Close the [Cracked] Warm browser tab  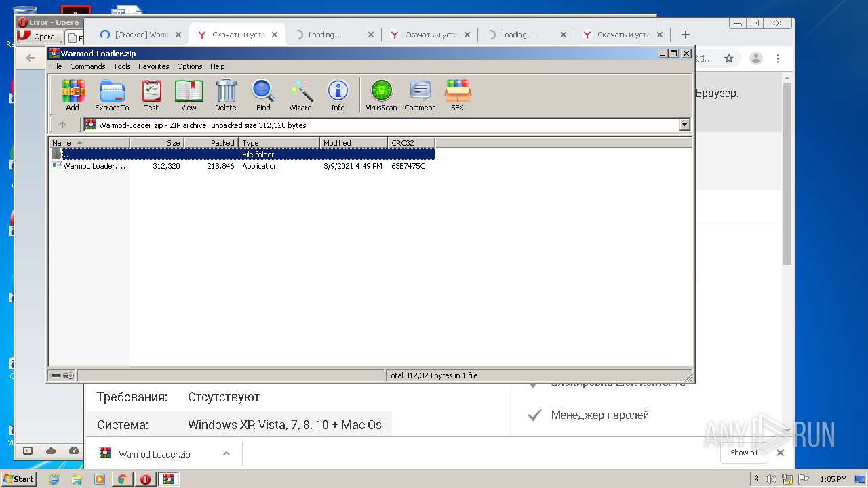(x=178, y=35)
